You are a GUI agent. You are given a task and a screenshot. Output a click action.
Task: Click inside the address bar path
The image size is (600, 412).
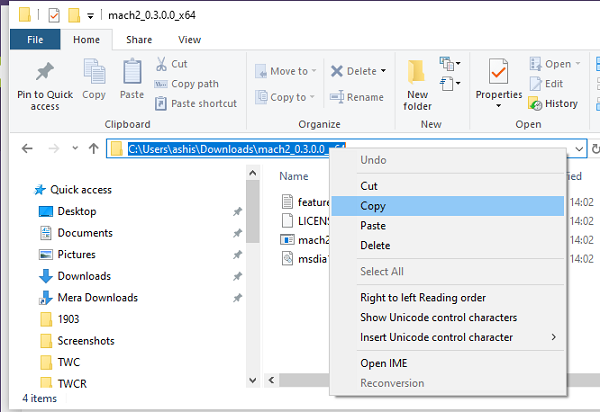tap(236, 149)
